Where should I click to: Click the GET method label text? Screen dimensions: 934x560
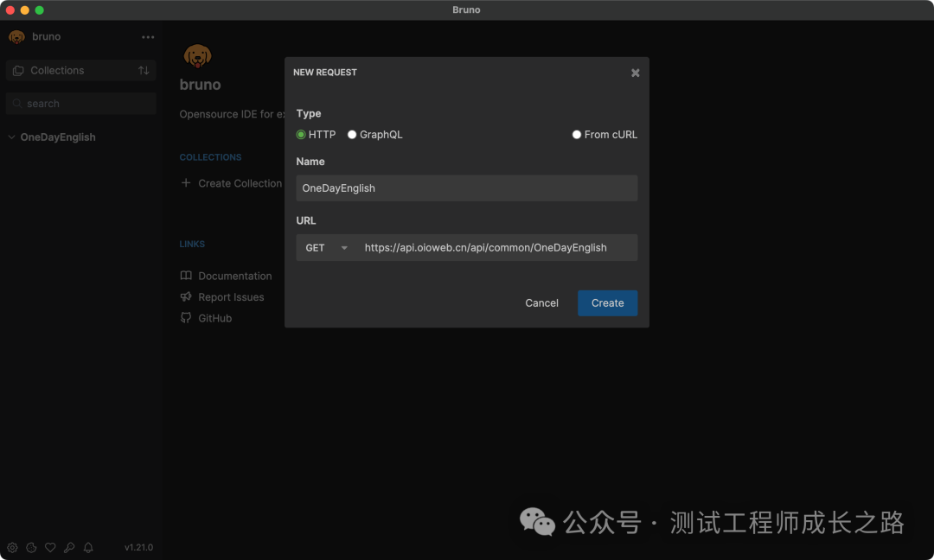tap(315, 247)
